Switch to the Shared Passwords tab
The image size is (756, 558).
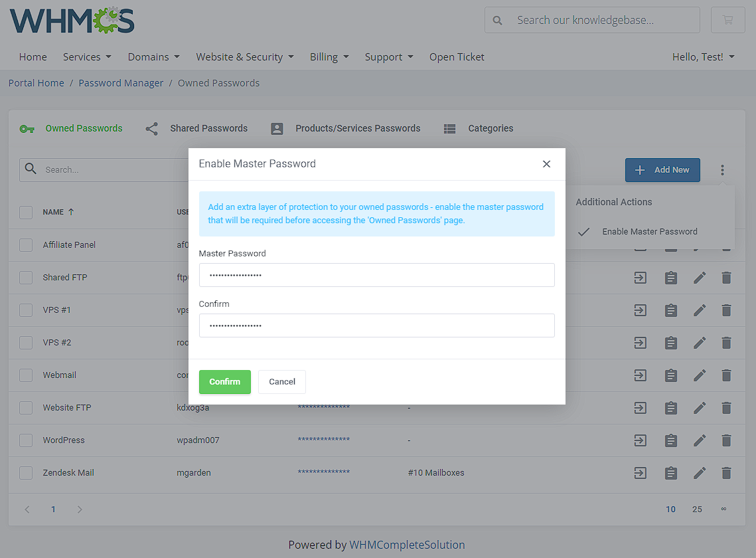click(196, 128)
